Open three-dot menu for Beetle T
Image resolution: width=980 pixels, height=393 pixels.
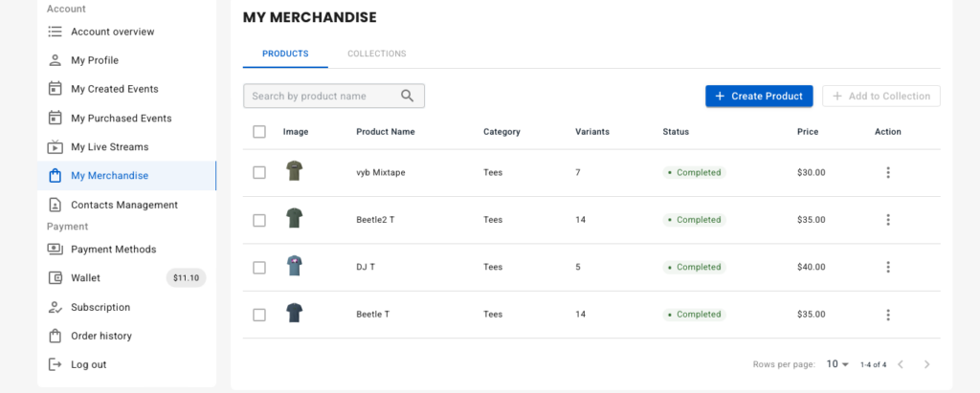[x=888, y=315]
